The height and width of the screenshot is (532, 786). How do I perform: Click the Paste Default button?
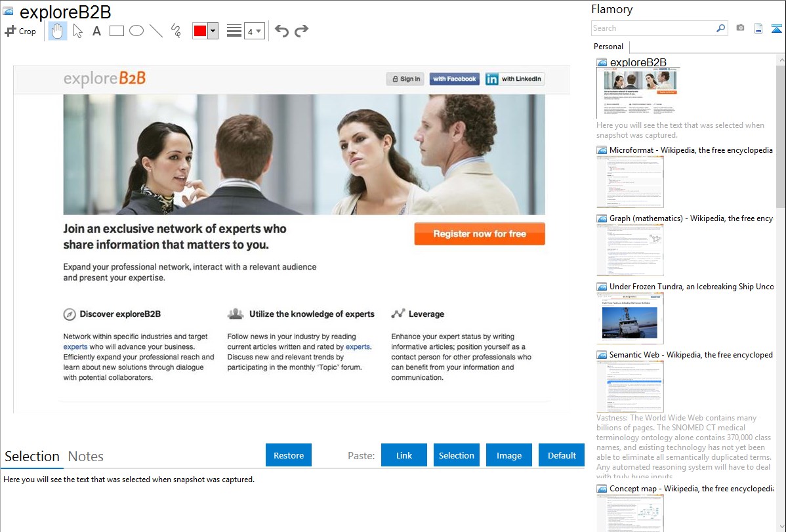[x=562, y=455]
